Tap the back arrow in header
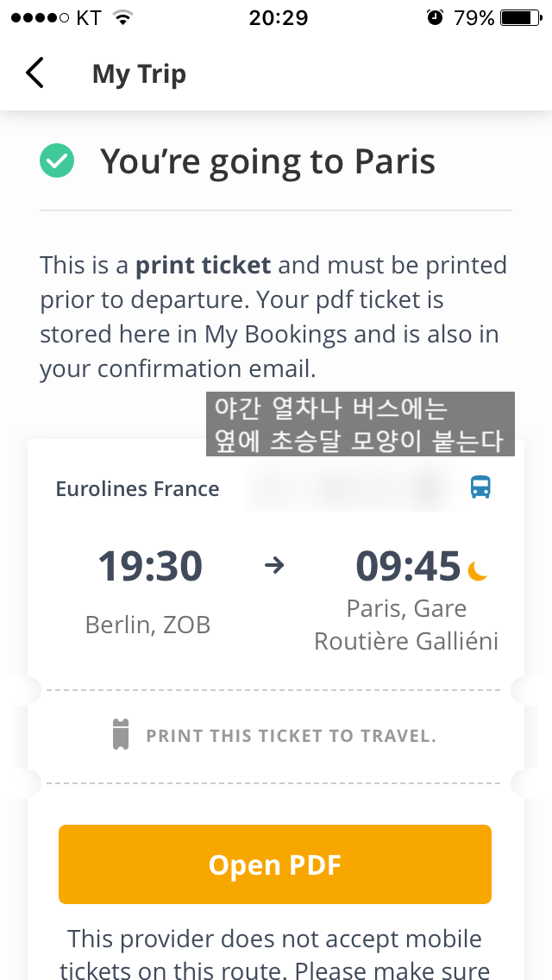 point(34,73)
